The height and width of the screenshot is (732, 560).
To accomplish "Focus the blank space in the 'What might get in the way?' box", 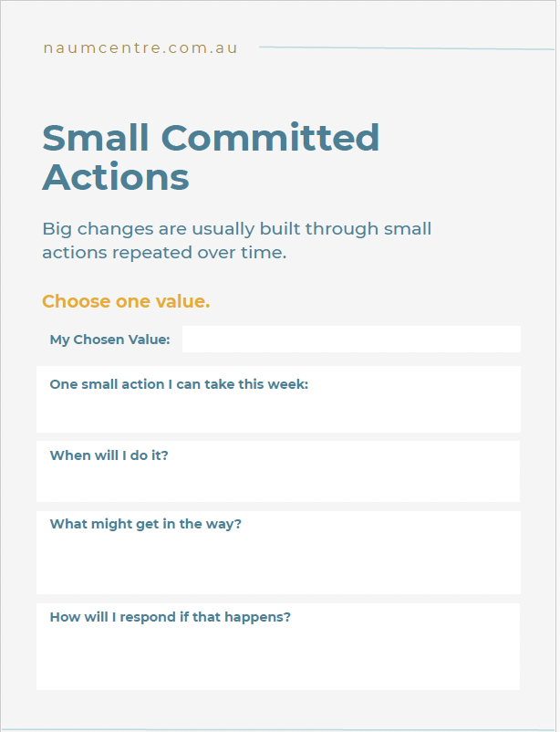I will pyautogui.click(x=278, y=563).
